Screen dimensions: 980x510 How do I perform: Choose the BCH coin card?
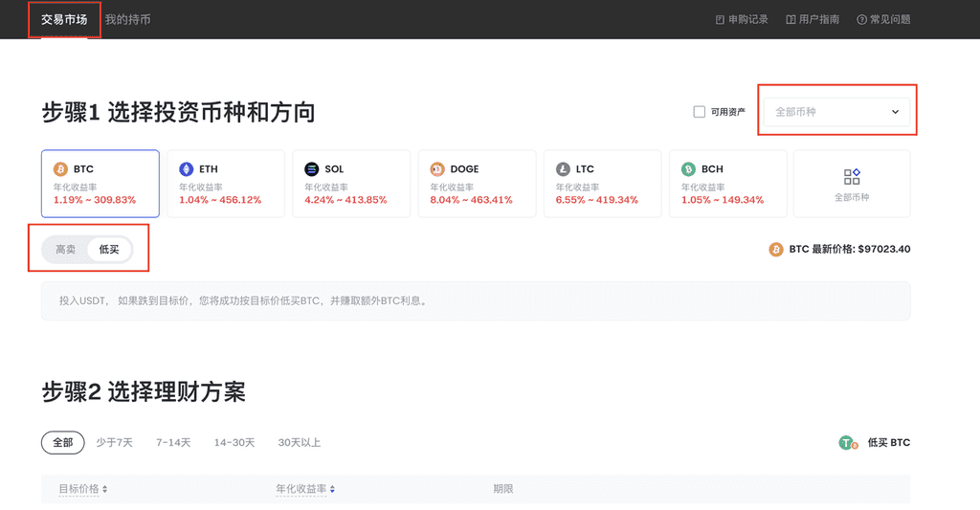click(x=727, y=184)
